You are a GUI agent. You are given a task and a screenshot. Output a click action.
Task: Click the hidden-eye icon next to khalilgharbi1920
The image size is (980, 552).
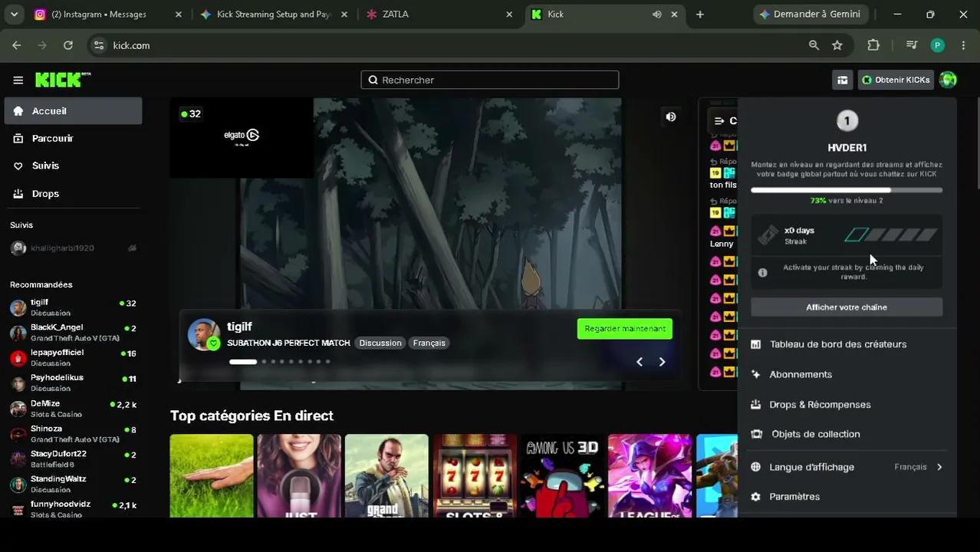point(132,248)
